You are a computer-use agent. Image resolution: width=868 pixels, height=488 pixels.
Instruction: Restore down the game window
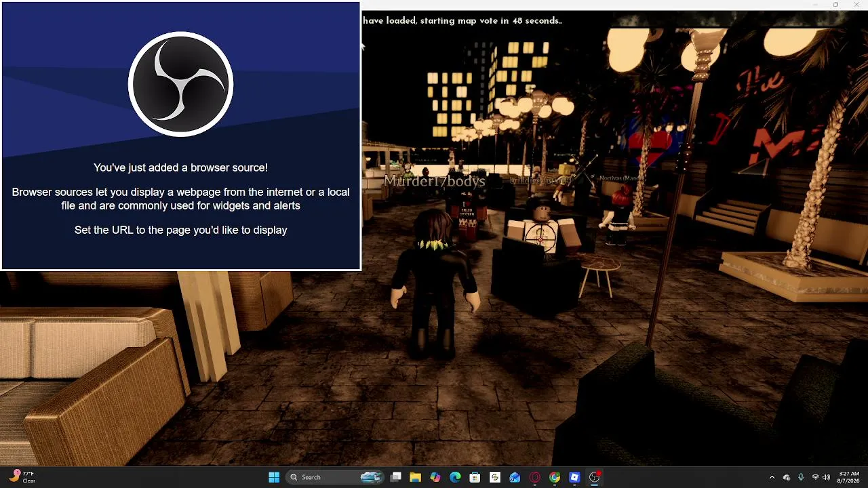coord(835,5)
